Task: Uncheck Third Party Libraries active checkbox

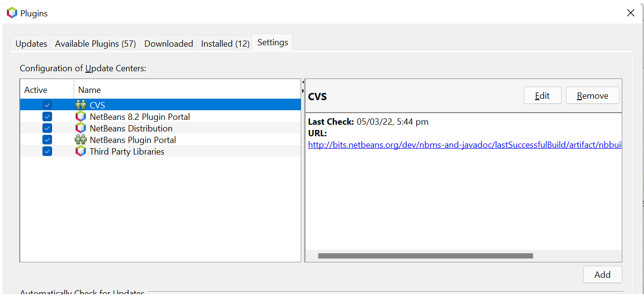Action: (47, 151)
